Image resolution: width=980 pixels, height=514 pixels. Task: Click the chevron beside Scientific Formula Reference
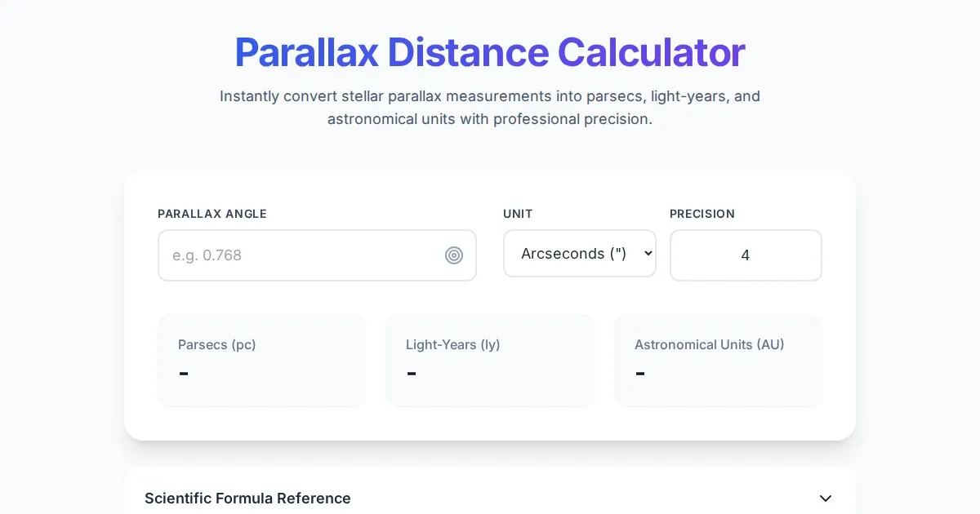pyautogui.click(x=826, y=498)
